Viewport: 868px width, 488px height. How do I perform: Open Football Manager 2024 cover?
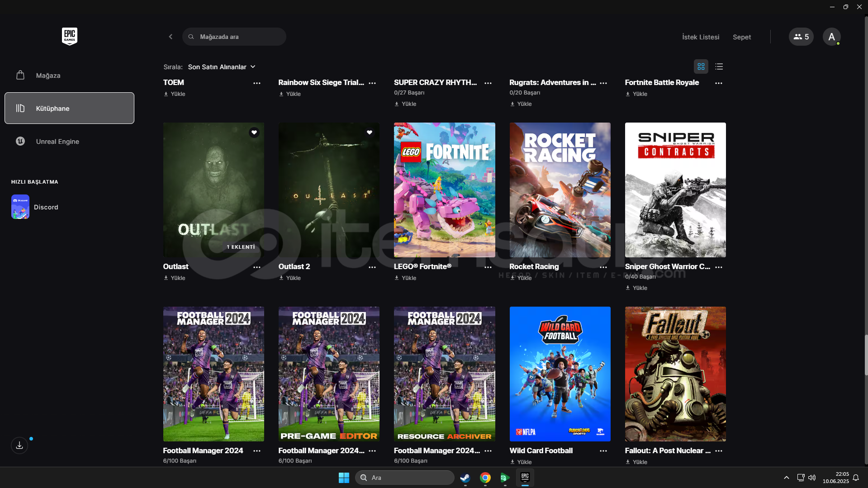[x=213, y=374]
